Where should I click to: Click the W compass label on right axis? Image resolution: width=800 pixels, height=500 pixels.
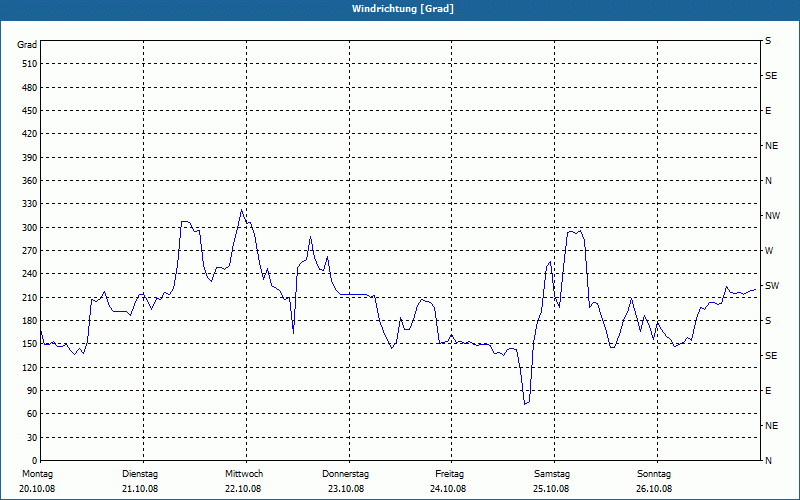coord(769,251)
